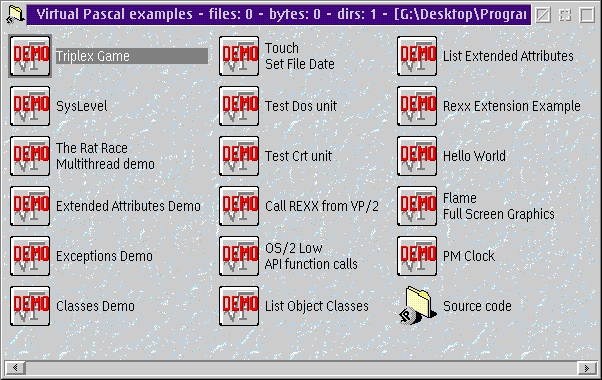
Task: Click the "Call REXX from VP/2" label
Action: tap(322, 206)
